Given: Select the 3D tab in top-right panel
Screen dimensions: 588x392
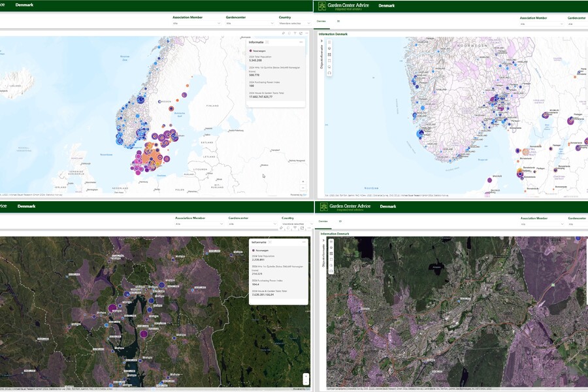Looking at the screenshot, I should pyautogui.click(x=338, y=21).
